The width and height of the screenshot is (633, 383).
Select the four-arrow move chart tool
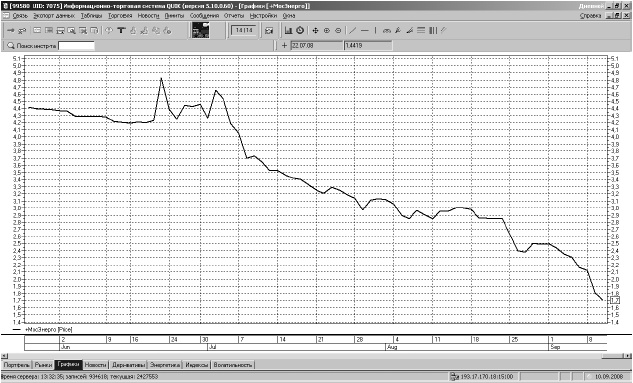point(315,30)
